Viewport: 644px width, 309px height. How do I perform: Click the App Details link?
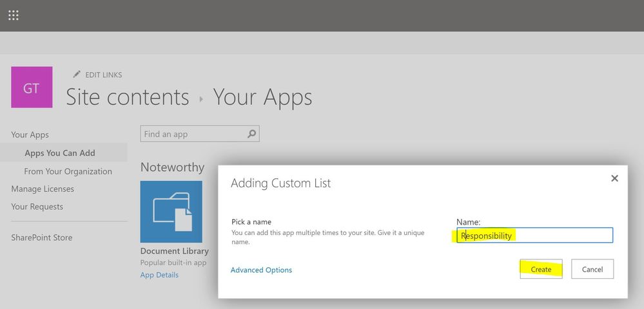tap(159, 275)
